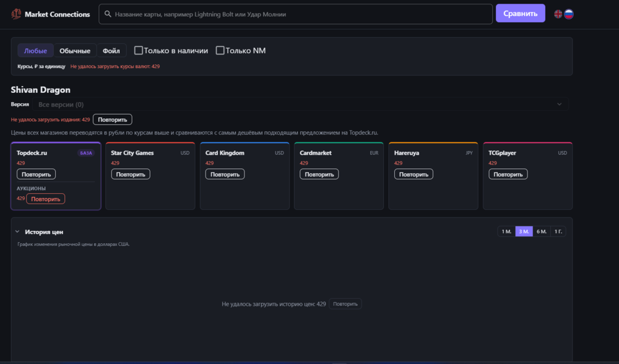Click the Сравнить button

tap(521, 14)
